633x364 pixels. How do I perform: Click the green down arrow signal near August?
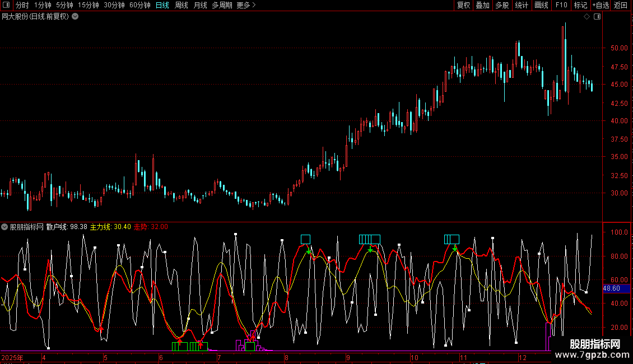coord(308,250)
